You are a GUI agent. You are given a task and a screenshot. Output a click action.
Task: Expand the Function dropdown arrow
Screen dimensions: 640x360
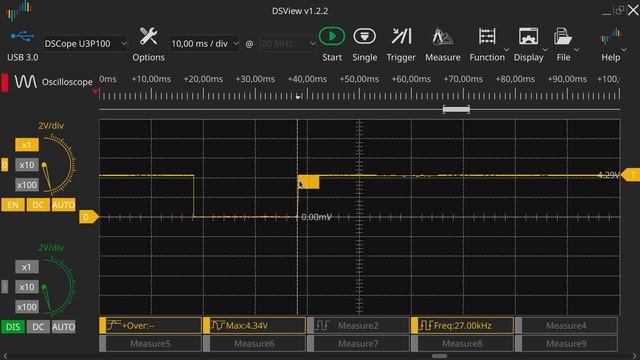507,50
